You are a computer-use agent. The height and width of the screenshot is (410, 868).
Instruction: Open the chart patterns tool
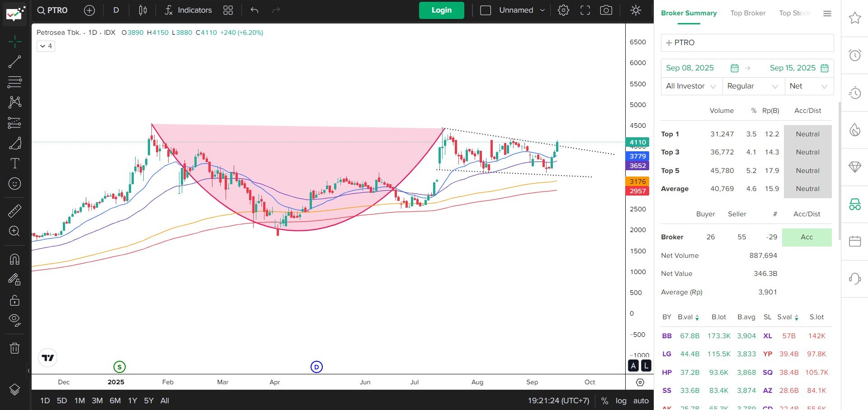(x=14, y=102)
